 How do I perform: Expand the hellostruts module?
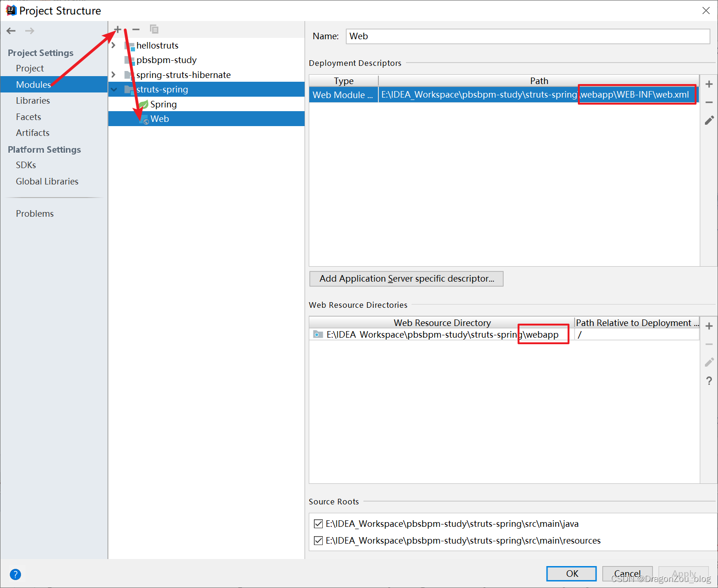(x=114, y=45)
